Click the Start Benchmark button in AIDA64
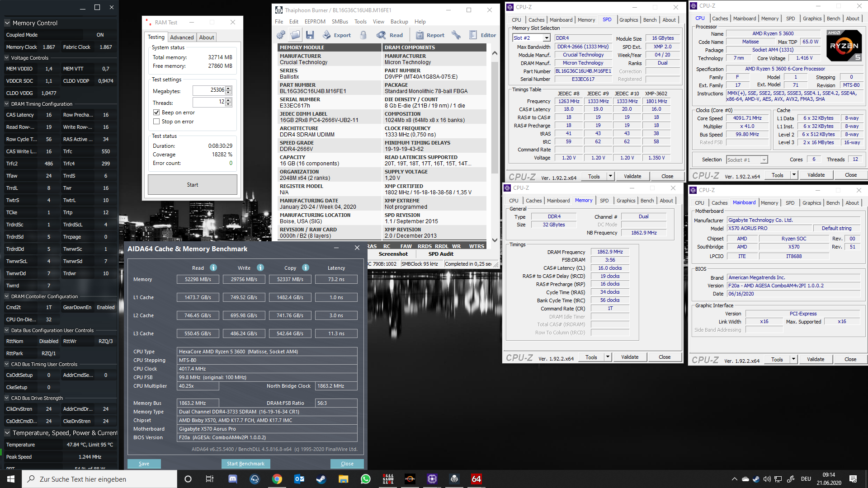Image resolution: width=868 pixels, height=488 pixels. pyautogui.click(x=245, y=464)
